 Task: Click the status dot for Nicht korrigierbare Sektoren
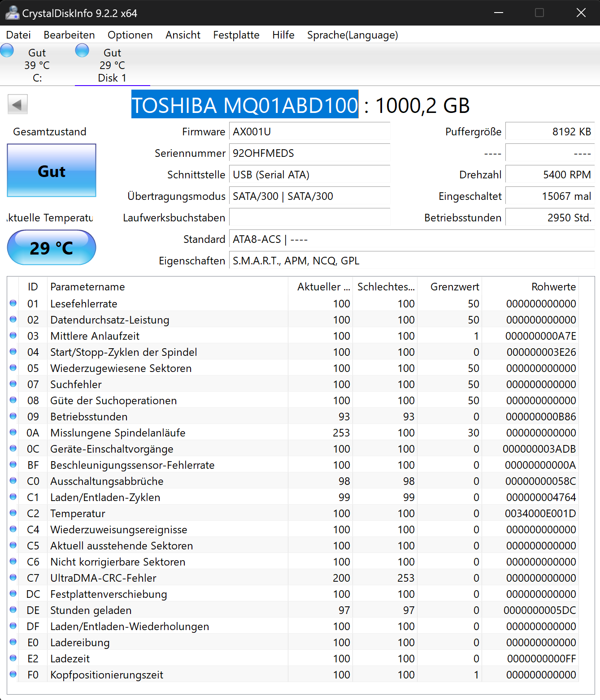point(13,562)
